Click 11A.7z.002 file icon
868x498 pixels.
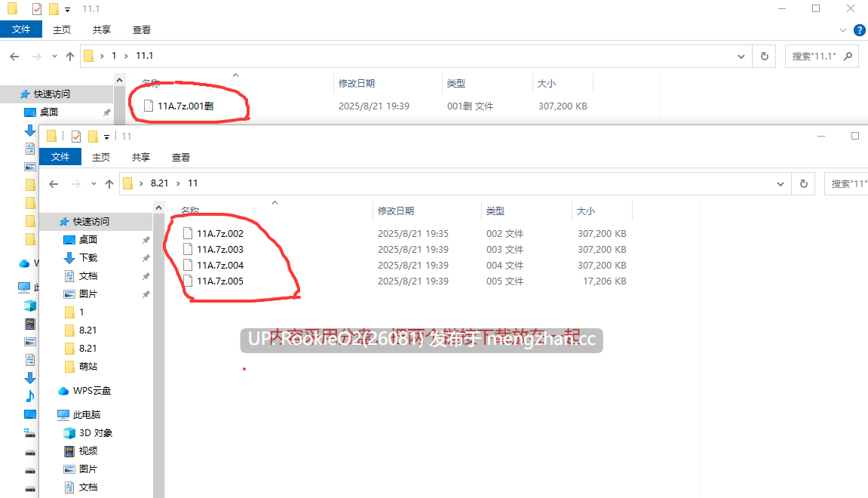(x=188, y=234)
